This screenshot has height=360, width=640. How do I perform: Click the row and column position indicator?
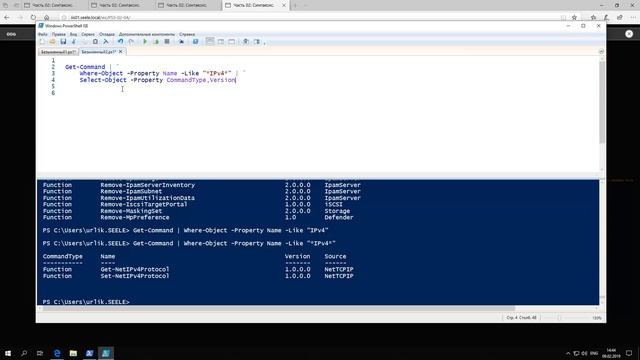(521, 318)
